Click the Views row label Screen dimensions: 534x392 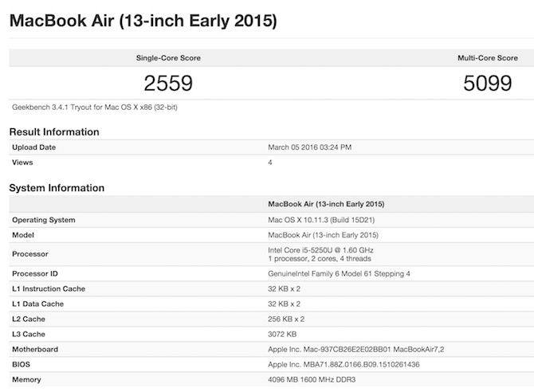tap(24, 163)
